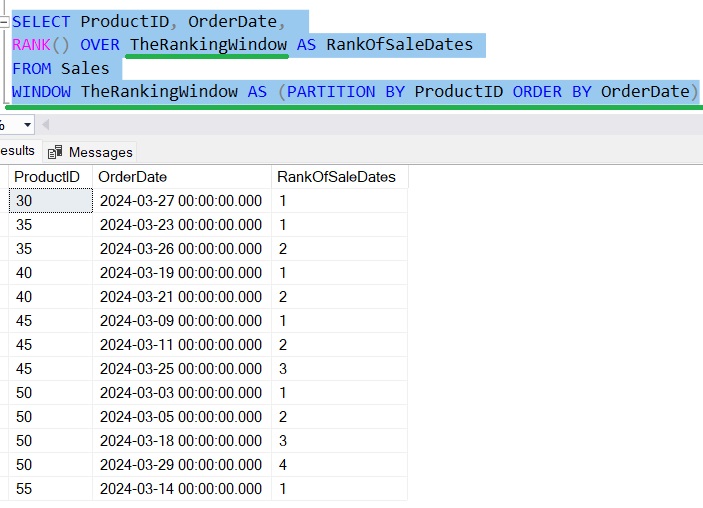Click the OVER keyword in the query
Image resolution: width=703 pixels, height=508 pixels.
click(x=100, y=45)
